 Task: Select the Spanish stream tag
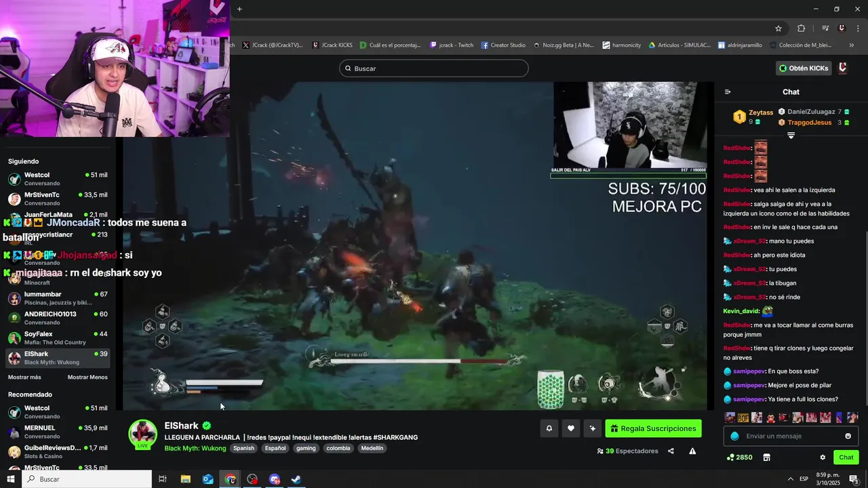(243, 448)
